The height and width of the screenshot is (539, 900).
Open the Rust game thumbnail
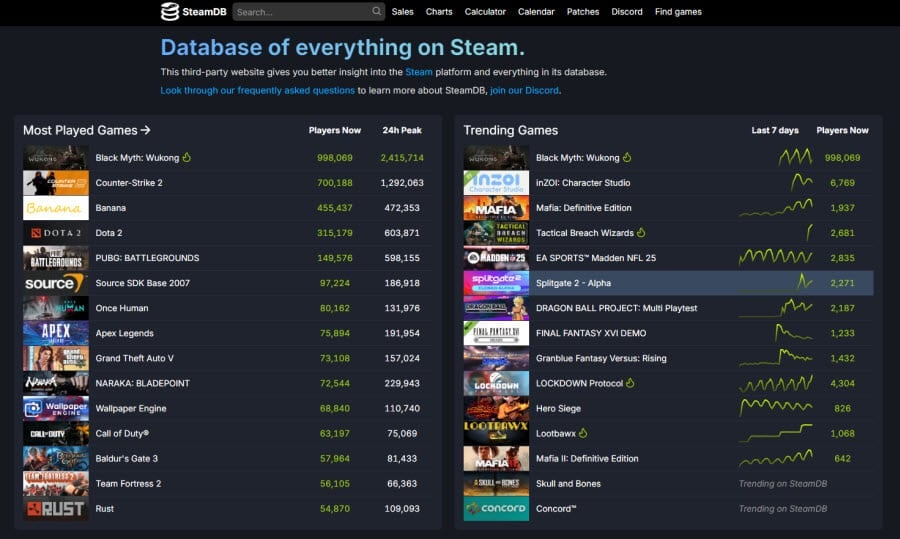click(56, 509)
